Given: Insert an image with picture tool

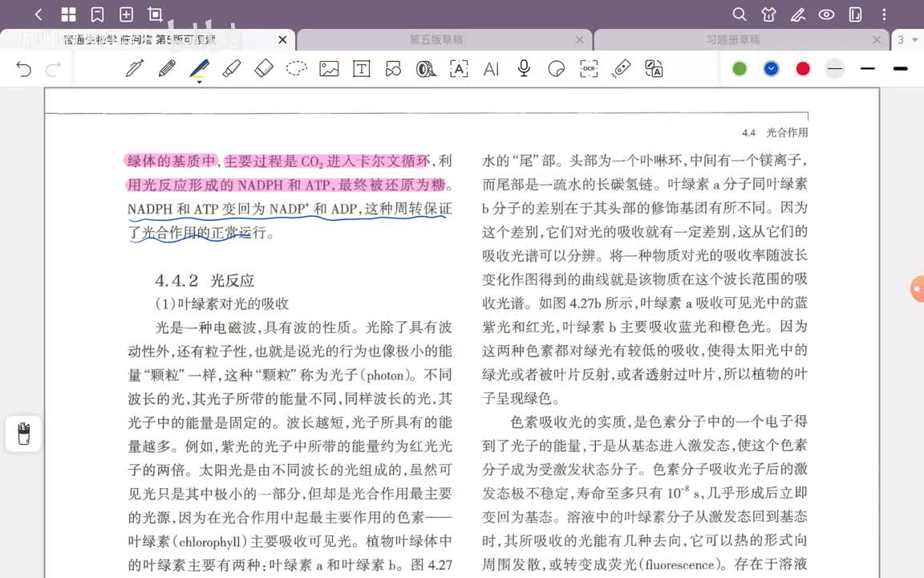Looking at the screenshot, I should 329,69.
